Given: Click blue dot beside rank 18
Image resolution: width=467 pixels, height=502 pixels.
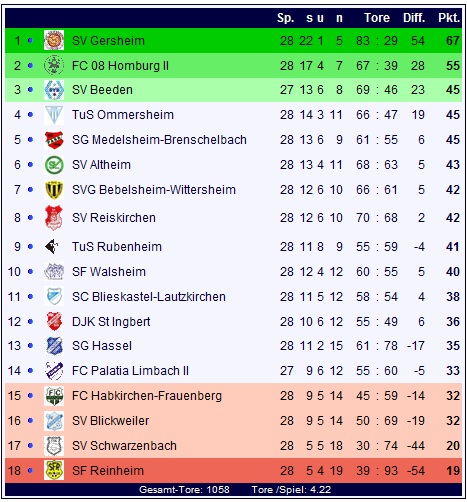Looking at the screenshot, I should click(x=30, y=470).
